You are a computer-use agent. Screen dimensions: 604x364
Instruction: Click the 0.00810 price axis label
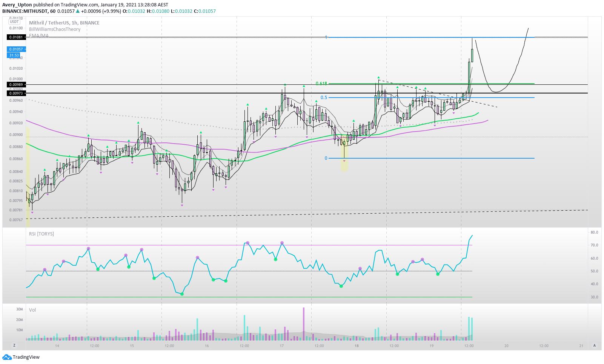coord(16,191)
